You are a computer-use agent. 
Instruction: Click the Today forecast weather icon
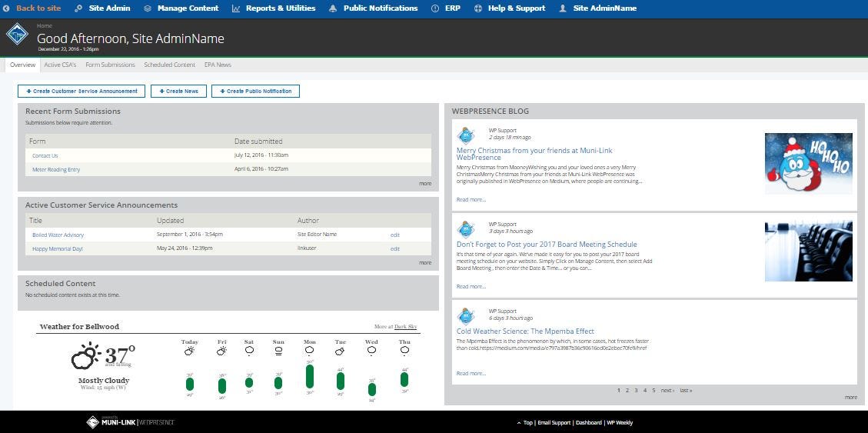coord(189,351)
